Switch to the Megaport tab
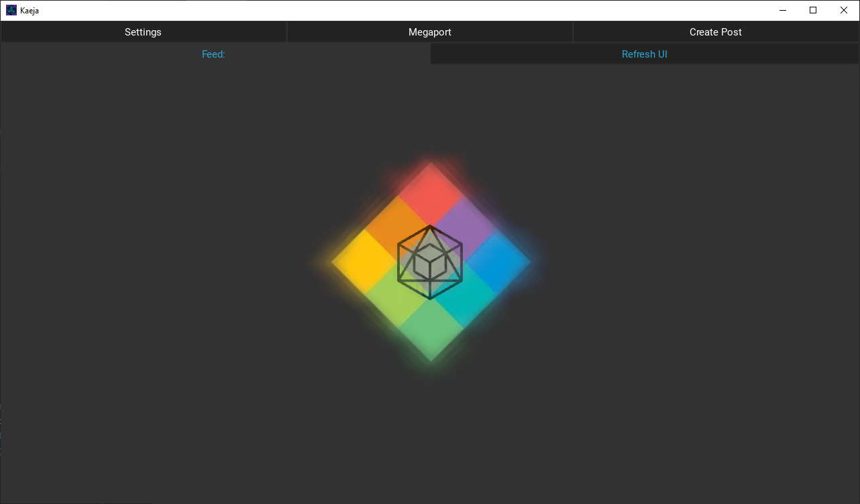 click(429, 31)
